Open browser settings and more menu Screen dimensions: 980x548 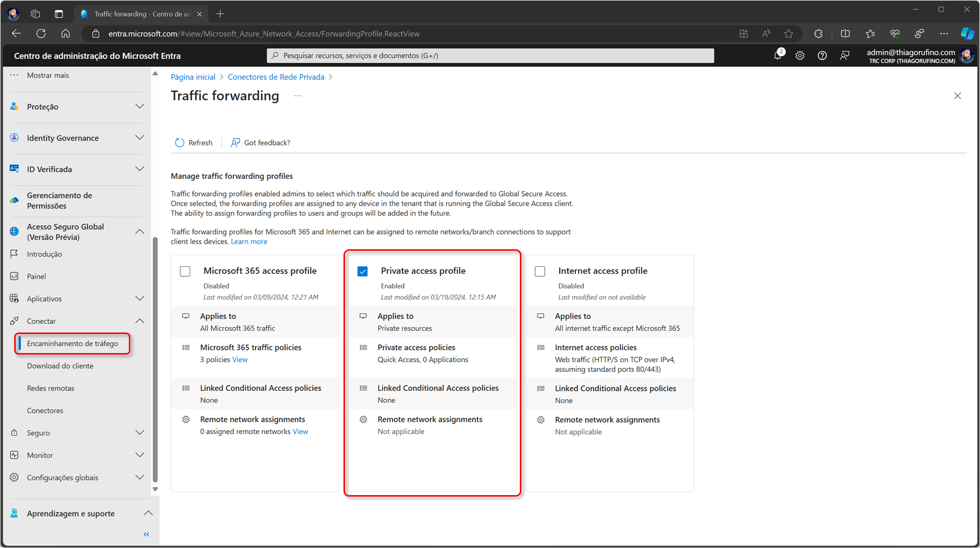[944, 34]
